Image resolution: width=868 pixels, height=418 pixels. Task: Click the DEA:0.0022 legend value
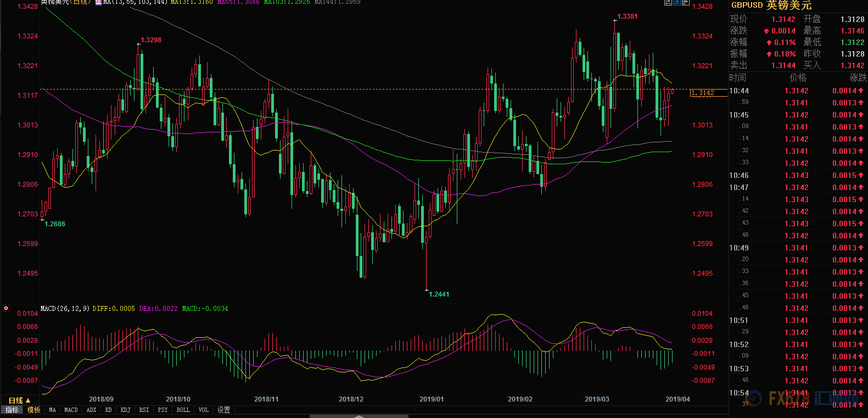point(159,309)
